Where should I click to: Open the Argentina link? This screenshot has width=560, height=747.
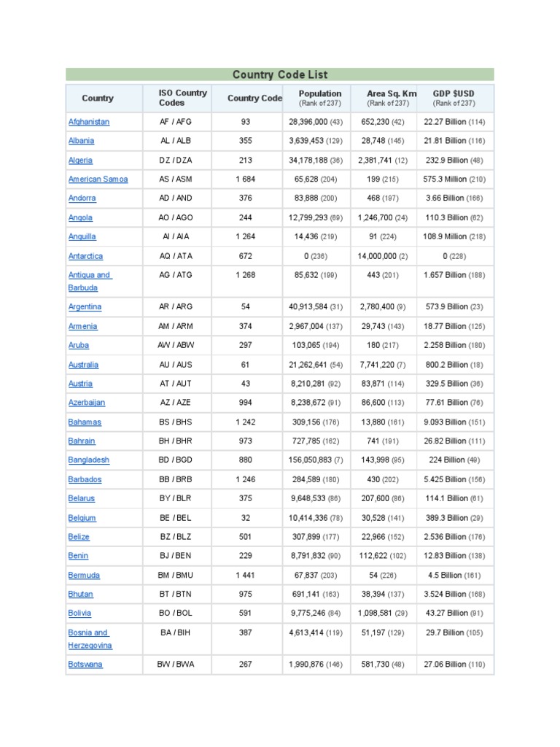85,307
